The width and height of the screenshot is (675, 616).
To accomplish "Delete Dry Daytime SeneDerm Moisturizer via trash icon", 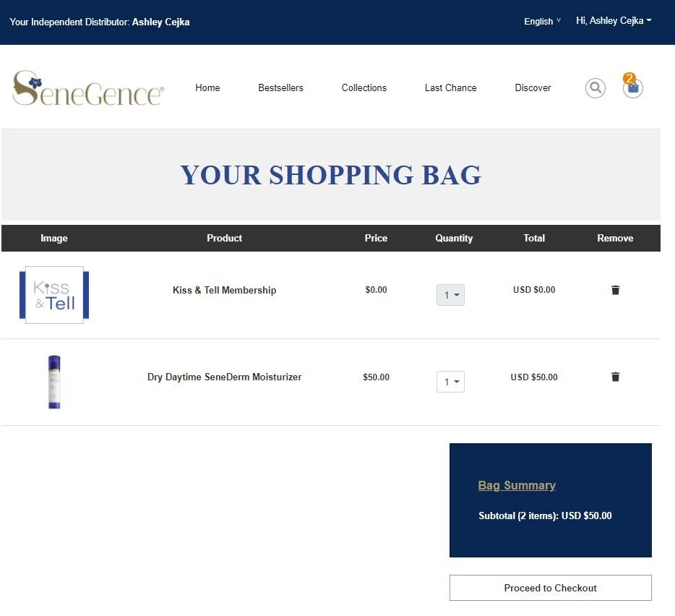I will [x=615, y=377].
